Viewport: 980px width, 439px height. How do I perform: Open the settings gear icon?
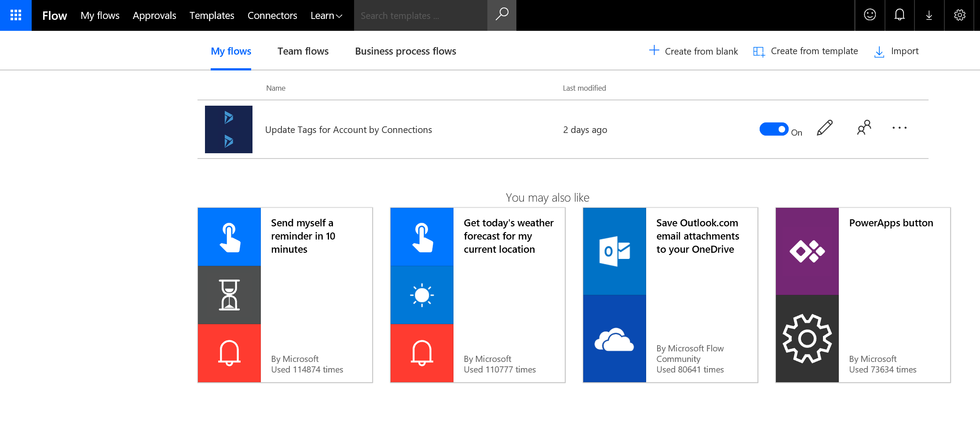coord(959,15)
